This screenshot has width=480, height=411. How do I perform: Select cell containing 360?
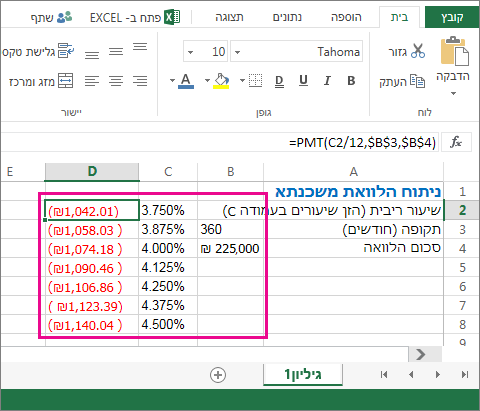pyautogui.click(x=231, y=229)
